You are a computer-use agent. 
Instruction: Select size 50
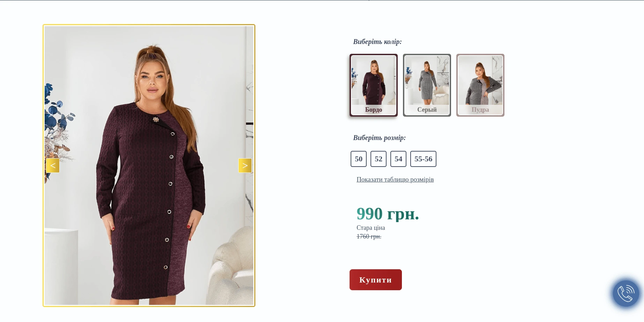pyautogui.click(x=359, y=159)
